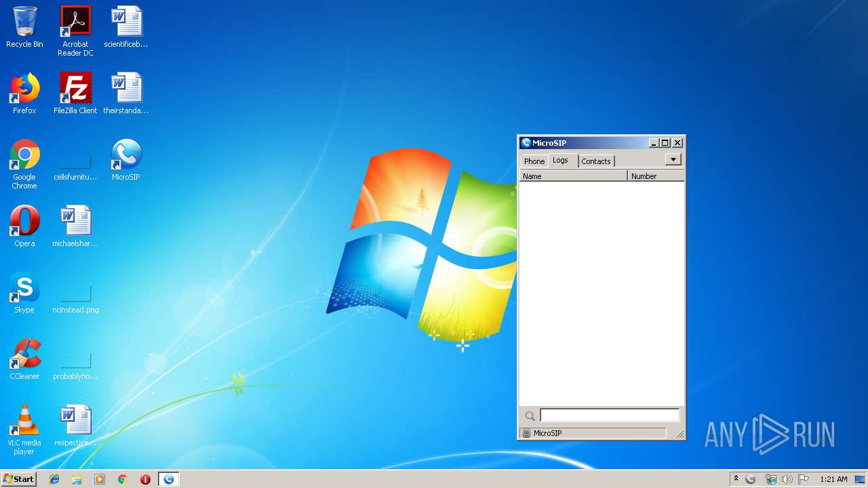Image resolution: width=868 pixels, height=488 pixels.
Task: Open Skype desktop shortcut
Action: [x=24, y=293]
